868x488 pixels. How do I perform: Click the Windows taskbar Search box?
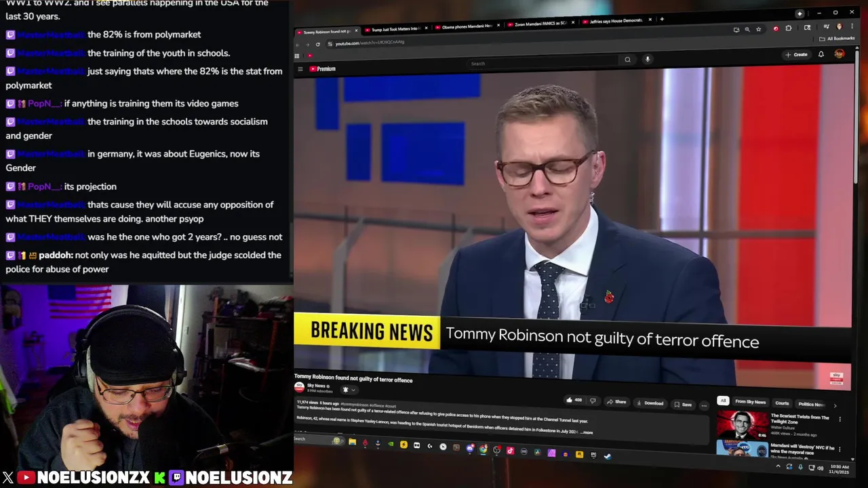pyautogui.click(x=319, y=439)
